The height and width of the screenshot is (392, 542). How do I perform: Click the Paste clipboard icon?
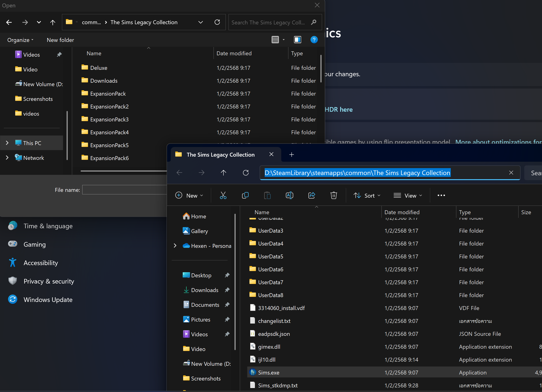tap(267, 195)
